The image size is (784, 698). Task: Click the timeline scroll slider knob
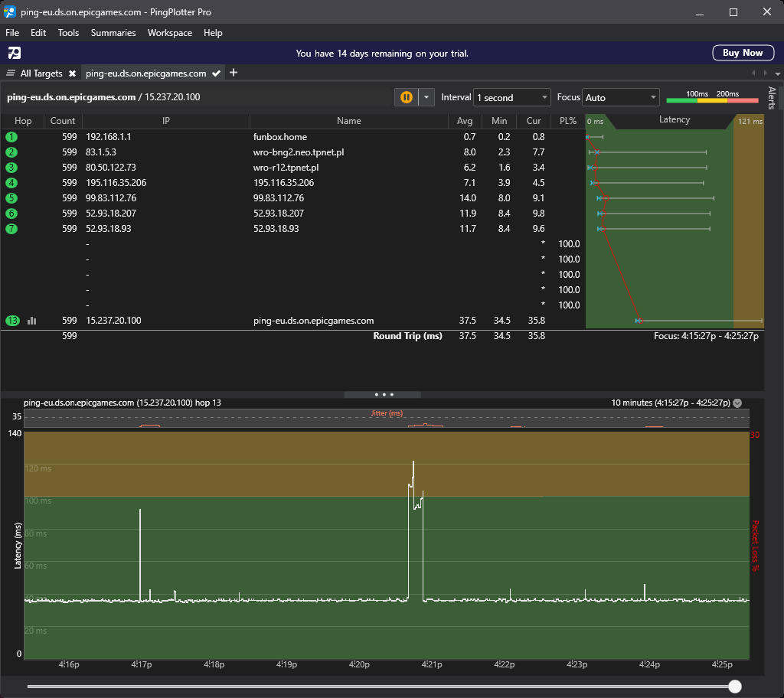pyautogui.click(x=734, y=687)
